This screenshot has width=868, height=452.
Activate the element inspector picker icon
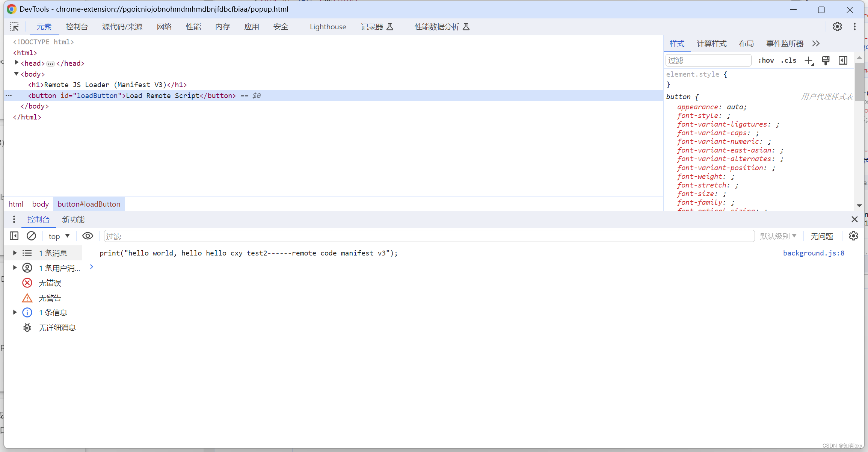point(14,27)
